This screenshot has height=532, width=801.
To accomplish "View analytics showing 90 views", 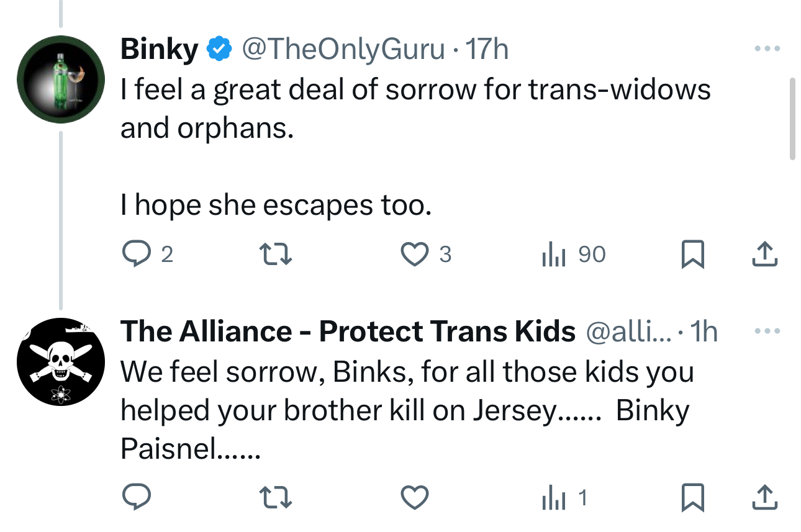I will point(553,255).
